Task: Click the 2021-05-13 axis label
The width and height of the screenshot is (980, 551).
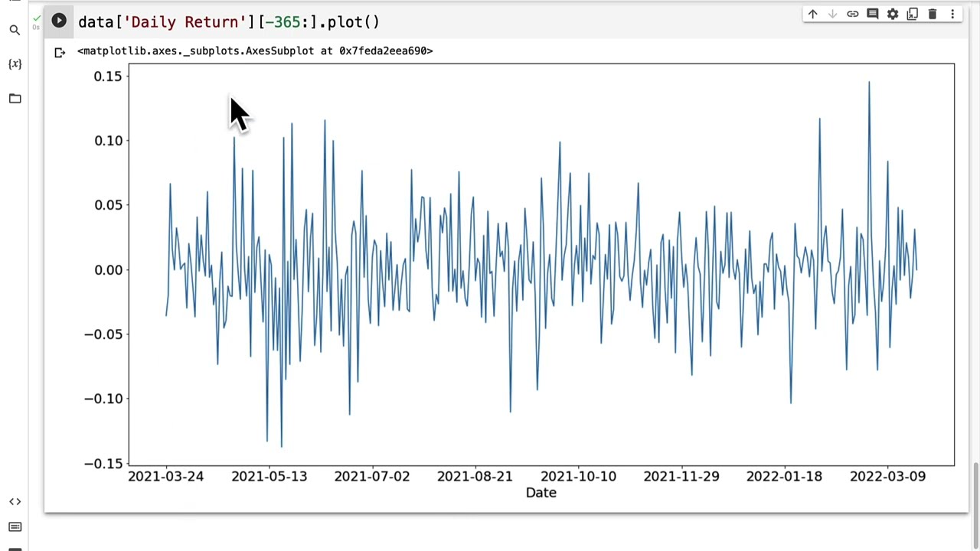Action: coord(269,476)
